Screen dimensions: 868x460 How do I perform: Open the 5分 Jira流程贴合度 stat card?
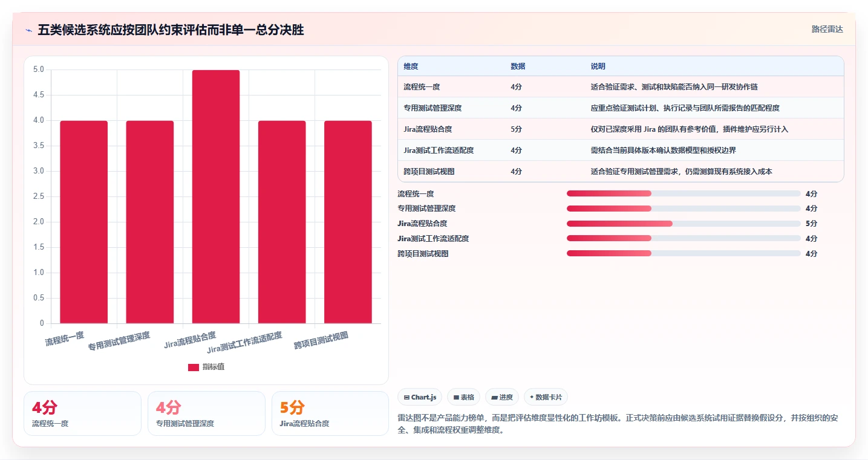[330, 413]
